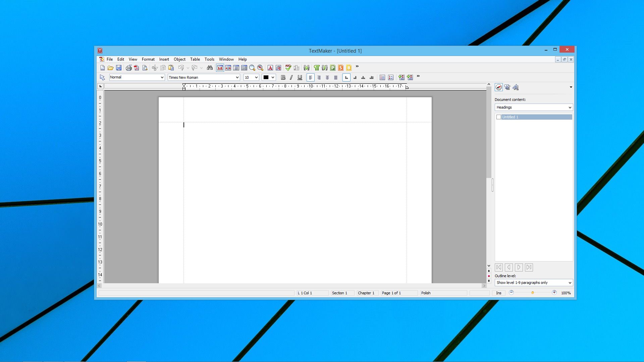Screen dimensions: 644x362
Task: Toggle Underline formatting
Action: click(300, 77)
